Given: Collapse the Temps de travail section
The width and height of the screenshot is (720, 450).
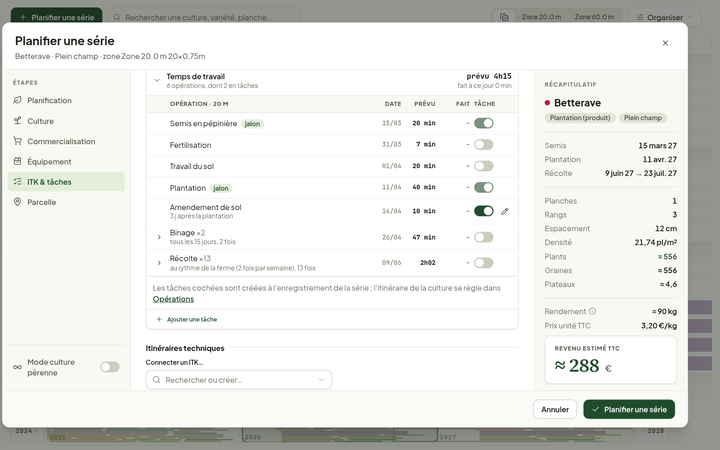Looking at the screenshot, I should pyautogui.click(x=157, y=80).
